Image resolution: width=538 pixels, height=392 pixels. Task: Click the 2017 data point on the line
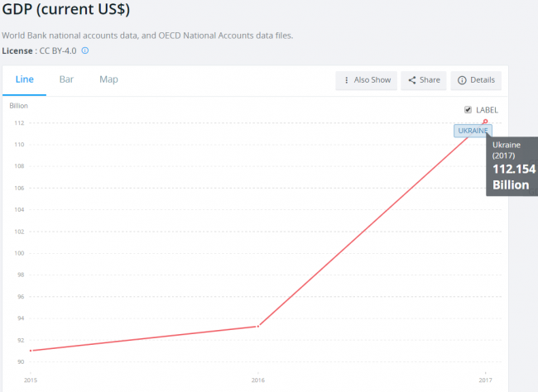click(x=485, y=122)
